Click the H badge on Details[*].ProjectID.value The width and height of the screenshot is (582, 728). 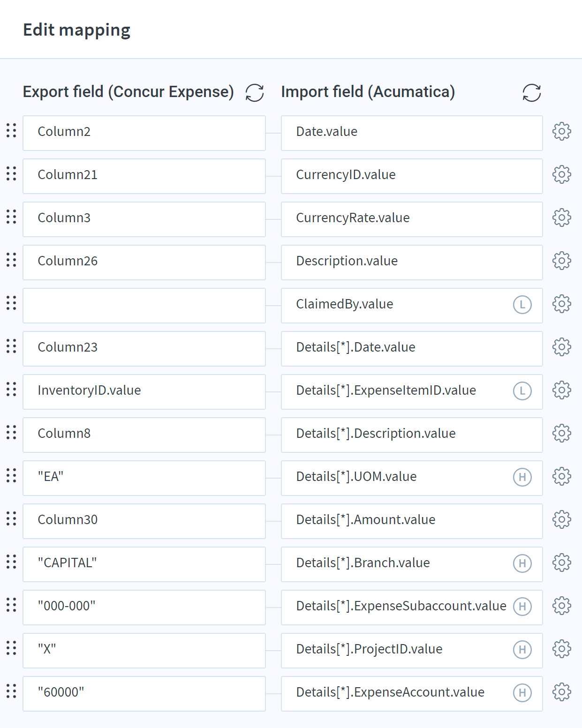click(x=522, y=650)
